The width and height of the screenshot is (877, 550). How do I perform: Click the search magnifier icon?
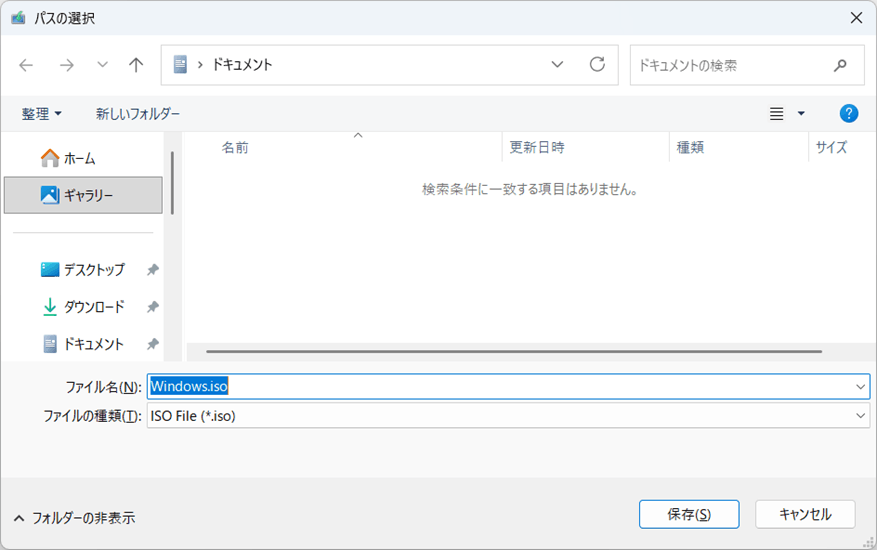point(840,65)
